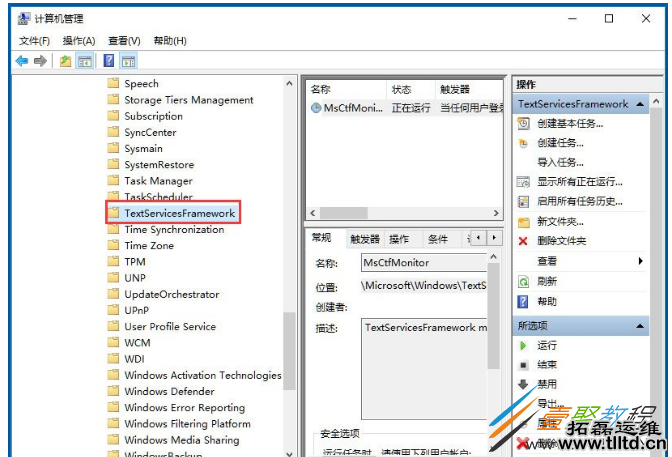Switch to the 条件 tab

(x=438, y=239)
